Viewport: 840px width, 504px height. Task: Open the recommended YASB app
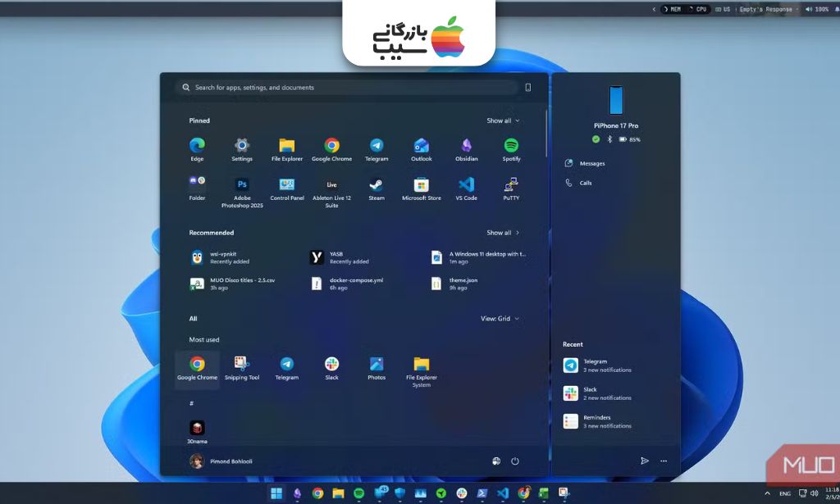pyautogui.click(x=340, y=257)
